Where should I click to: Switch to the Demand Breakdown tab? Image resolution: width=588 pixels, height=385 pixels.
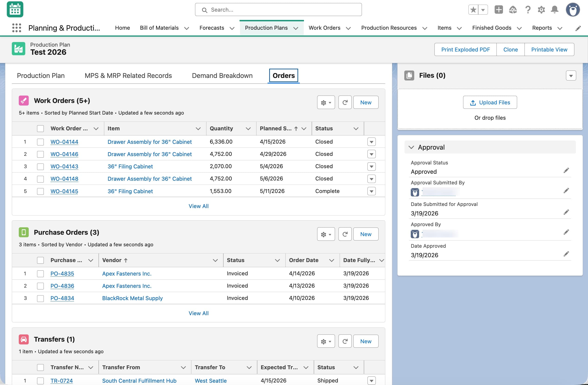(222, 76)
